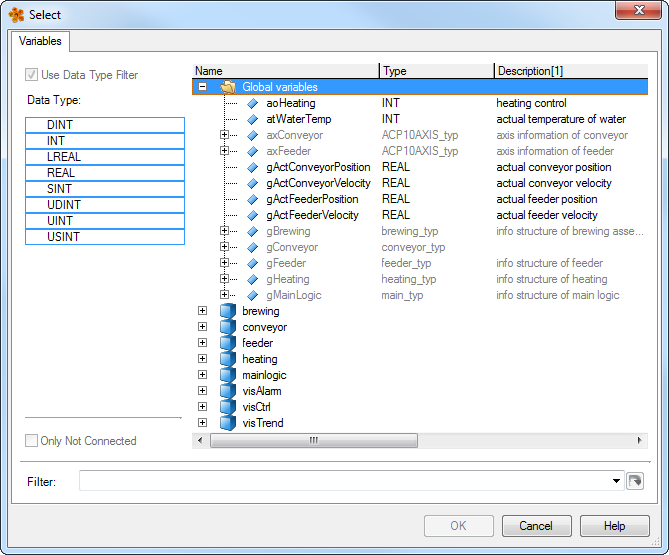Click the horizontal scrollbar thumb in variable list
The height and width of the screenshot is (555, 669).
[312, 440]
